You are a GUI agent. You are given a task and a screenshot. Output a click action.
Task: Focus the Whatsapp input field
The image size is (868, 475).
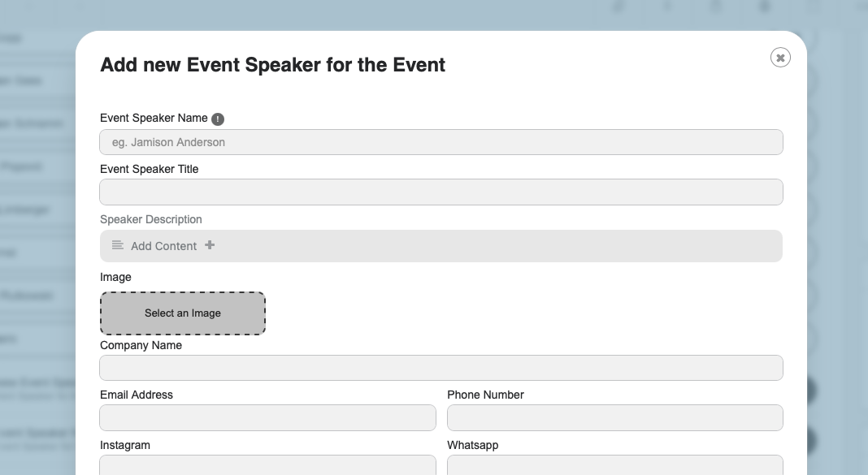615,465
